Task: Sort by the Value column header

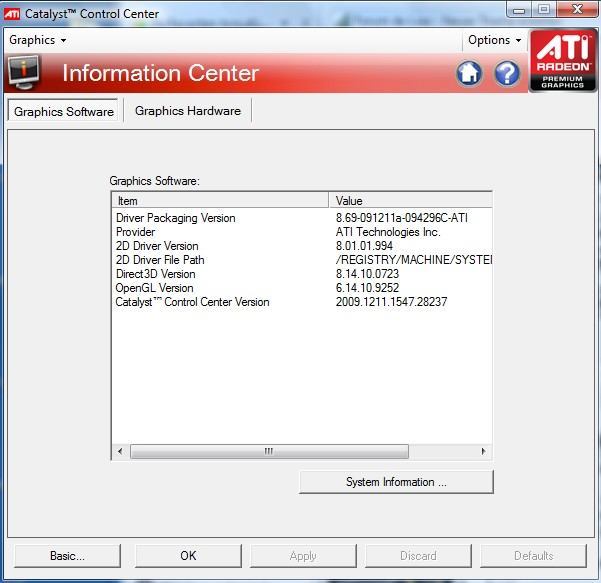Action: 411,200
